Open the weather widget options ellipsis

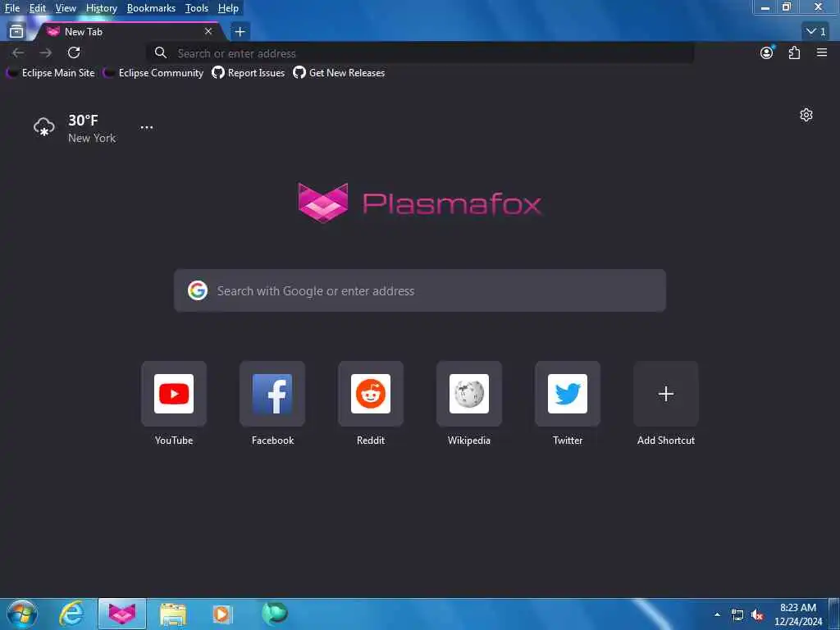tap(147, 127)
